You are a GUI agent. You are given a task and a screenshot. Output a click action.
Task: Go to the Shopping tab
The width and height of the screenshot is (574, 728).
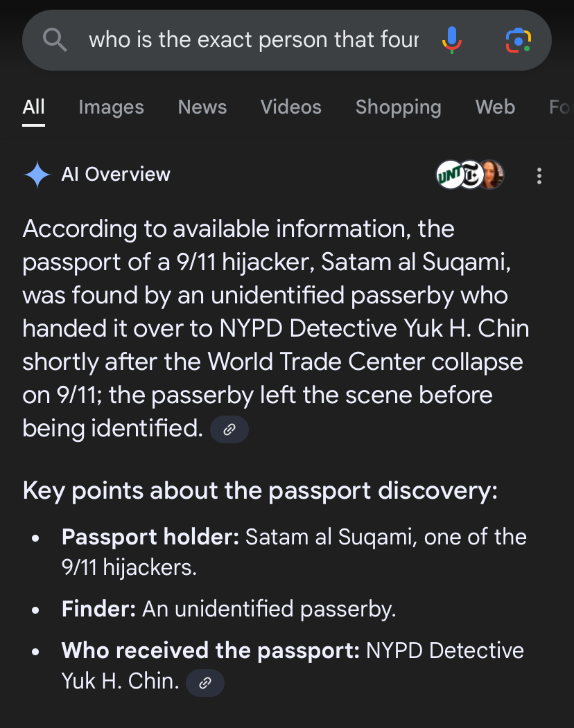pyautogui.click(x=398, y=107)
